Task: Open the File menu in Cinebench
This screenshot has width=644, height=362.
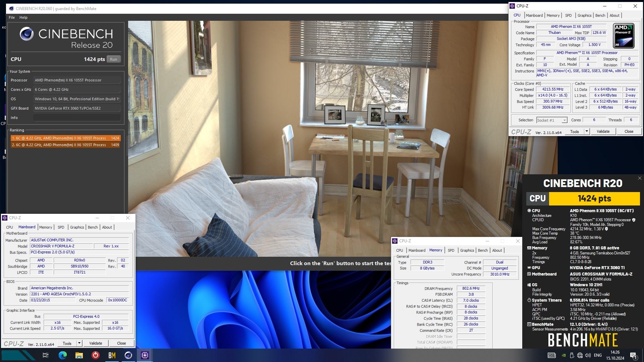Action: tap(12, 17)
